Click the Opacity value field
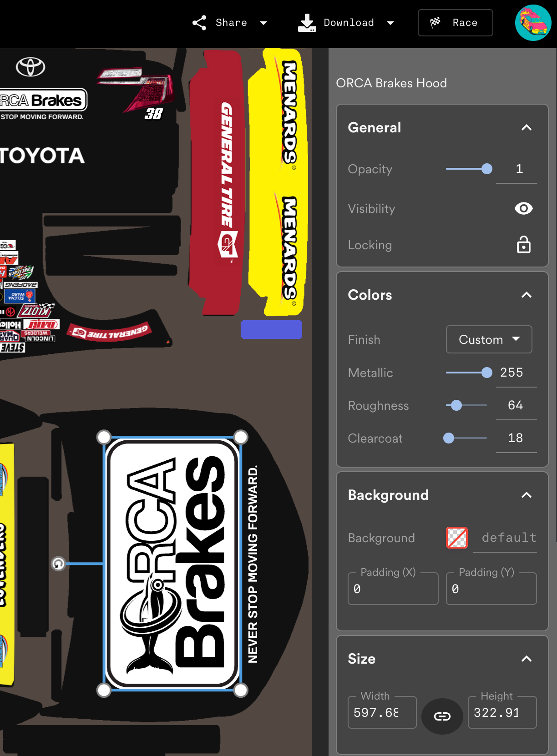557x756 pixels. (516, 169)
